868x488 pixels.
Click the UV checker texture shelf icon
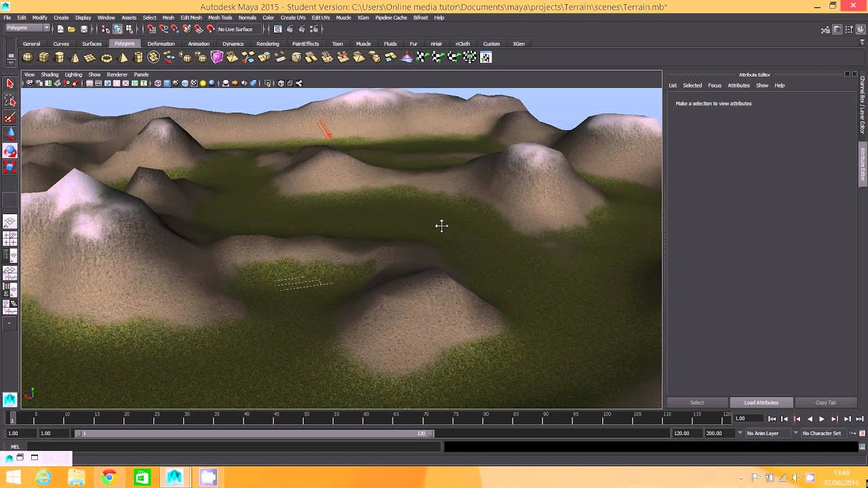pos(486,58)
